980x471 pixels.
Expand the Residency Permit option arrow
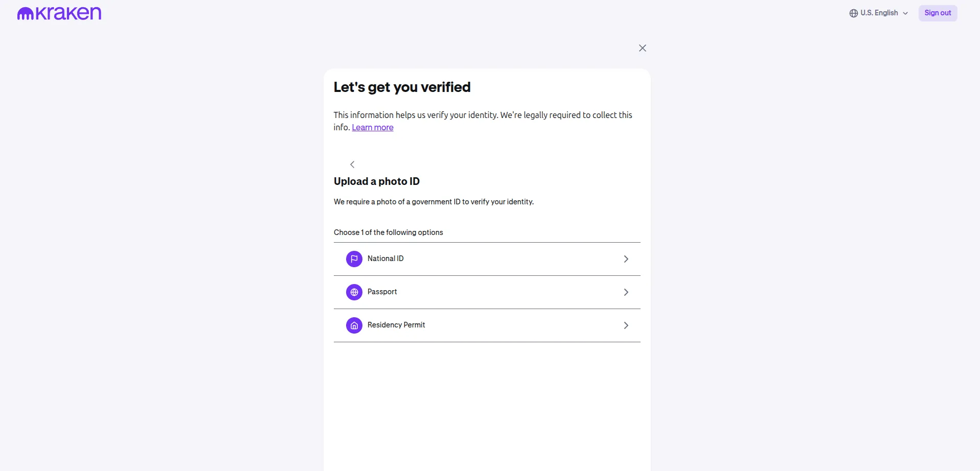click(x=626, y=325)
